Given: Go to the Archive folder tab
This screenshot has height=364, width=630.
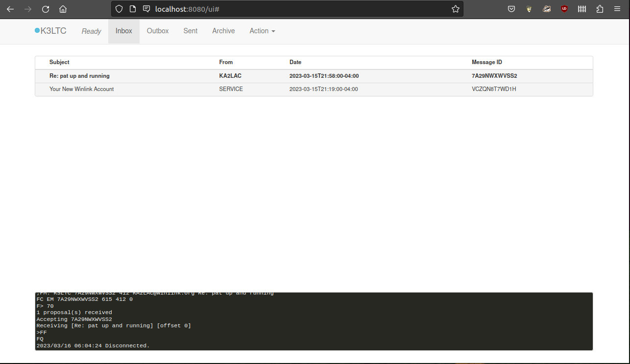Looking at the screenshot, I should click(x=223, y=31).
